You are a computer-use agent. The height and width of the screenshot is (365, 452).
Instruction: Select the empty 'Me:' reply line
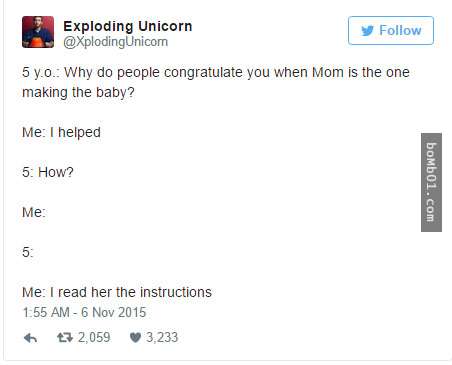[x=34, y=212]
